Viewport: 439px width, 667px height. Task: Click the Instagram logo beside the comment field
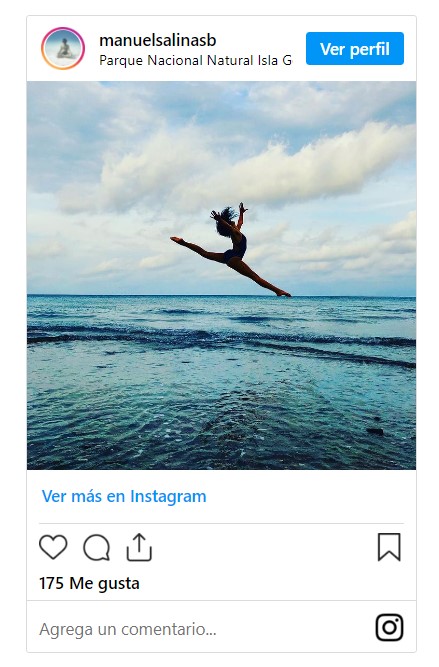(389, 627)
